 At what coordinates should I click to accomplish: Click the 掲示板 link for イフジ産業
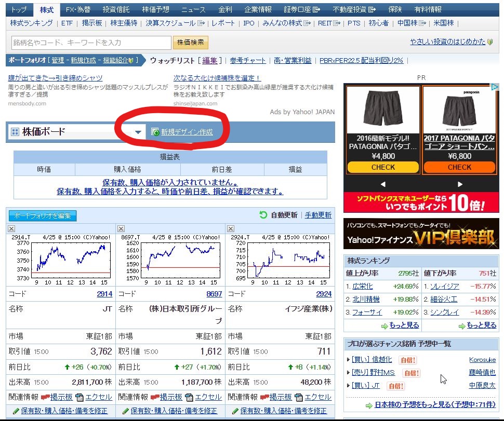pyautogui.click(x=281, y=397)
